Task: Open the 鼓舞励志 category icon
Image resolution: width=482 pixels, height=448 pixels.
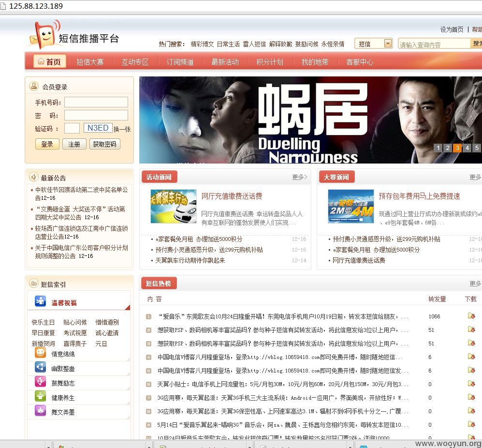Action: click(x=40, y=382)
